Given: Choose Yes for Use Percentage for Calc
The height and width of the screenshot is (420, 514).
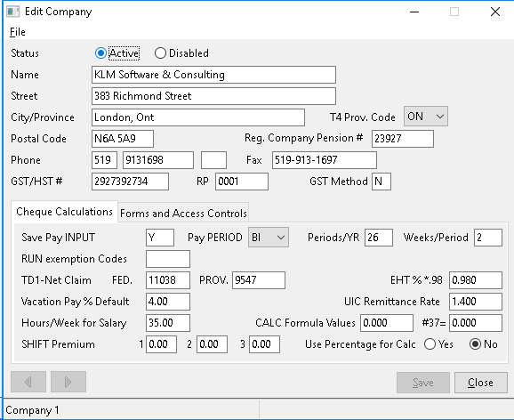Looking at the screenshot, I should (x=430, y=344).
